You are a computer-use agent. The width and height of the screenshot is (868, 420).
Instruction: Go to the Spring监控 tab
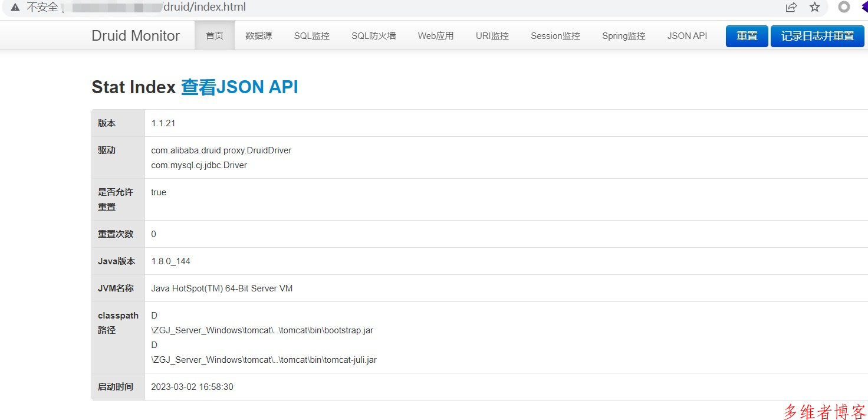pos(624,35)
